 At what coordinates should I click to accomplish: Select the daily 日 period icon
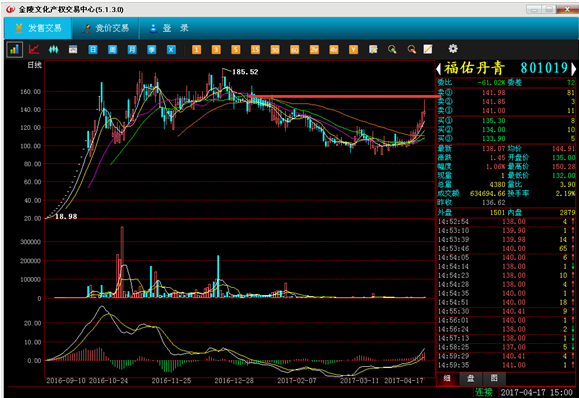pyautogui.click(x=93, y=49)
